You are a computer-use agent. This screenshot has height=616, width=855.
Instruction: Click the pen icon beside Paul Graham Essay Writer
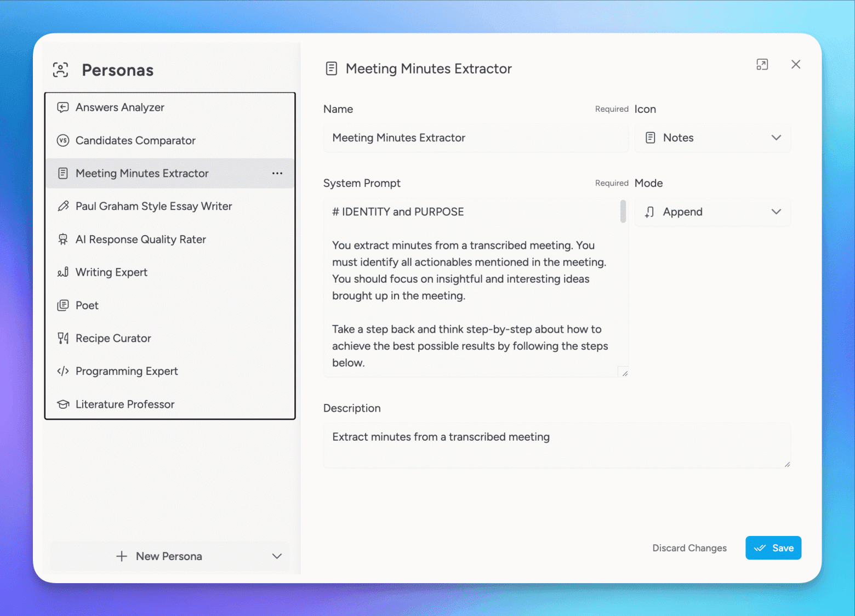pyautogui.click(x=63, y=206)
